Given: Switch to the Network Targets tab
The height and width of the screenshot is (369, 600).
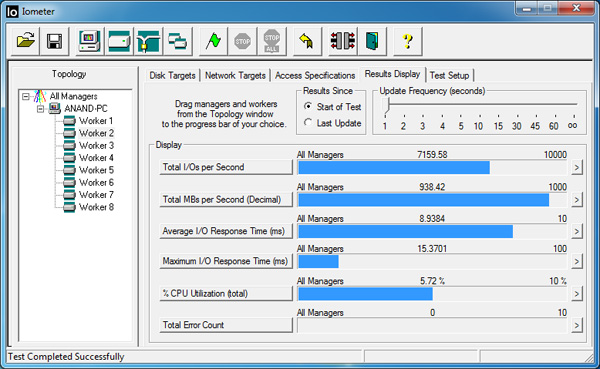Looking at the screenshot, I should (x=235, y=75).
